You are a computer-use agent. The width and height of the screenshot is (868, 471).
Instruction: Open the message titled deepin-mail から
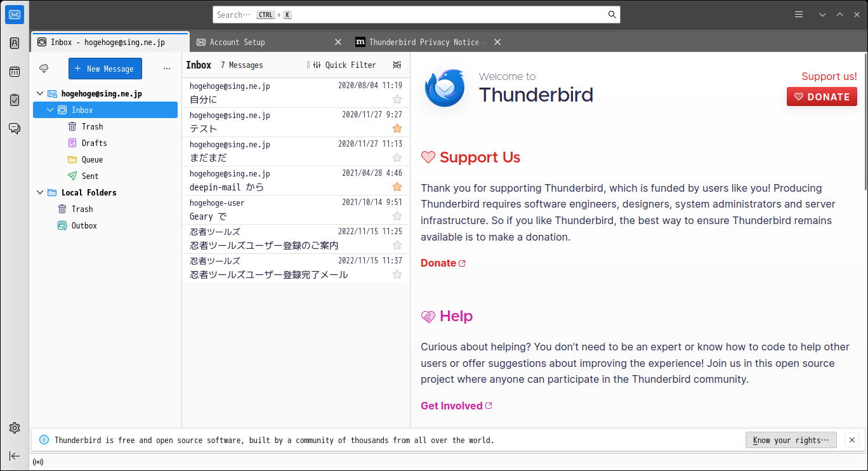click(296, 181)
